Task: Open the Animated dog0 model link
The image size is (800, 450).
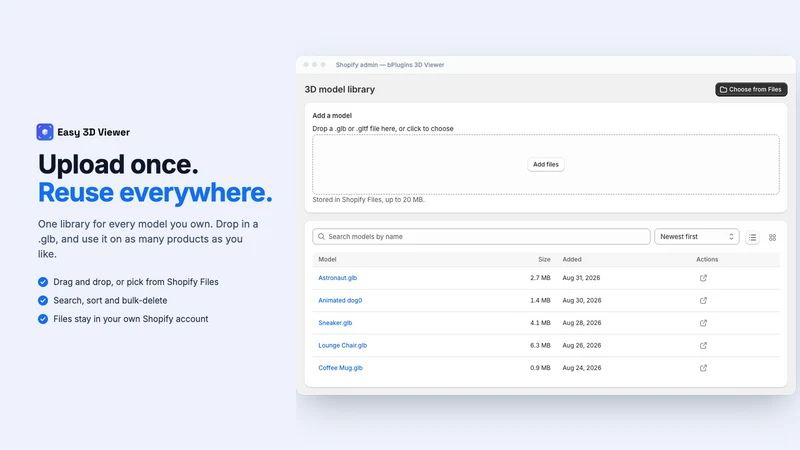Action: (x=340, y=301)
